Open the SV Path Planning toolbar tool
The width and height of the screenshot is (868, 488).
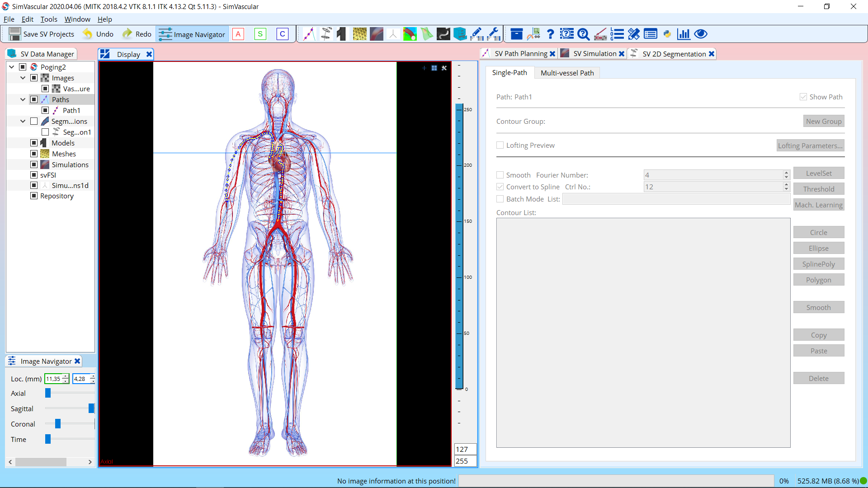pos(309,33)
